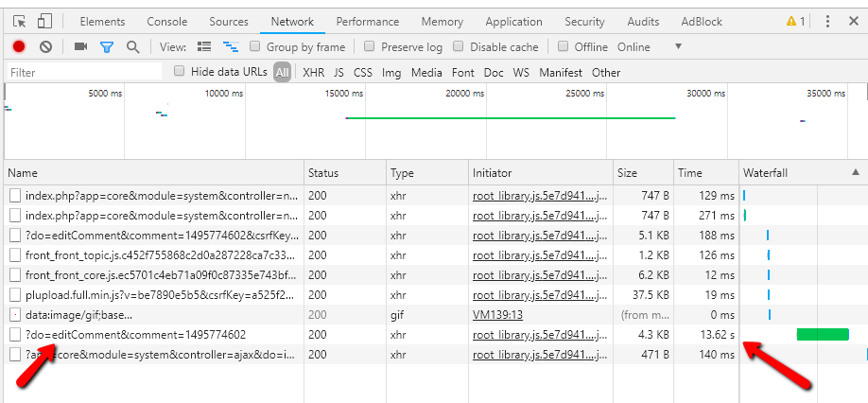Enable the Preserve log checkbox
Image resolution: width=868 pixels, height=403 pixels.
tap(370, 46)
